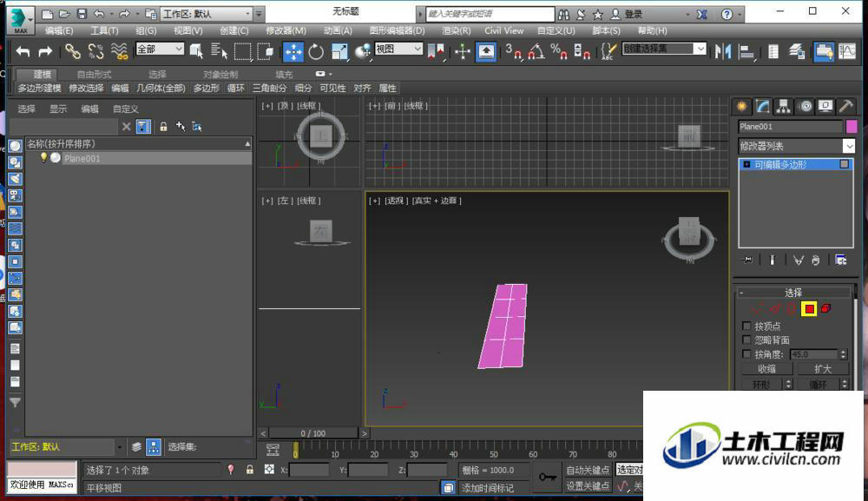Enable the 按顶点 checkbox
The width and height of the screenshot is (868, 501).
coord(746,326)
